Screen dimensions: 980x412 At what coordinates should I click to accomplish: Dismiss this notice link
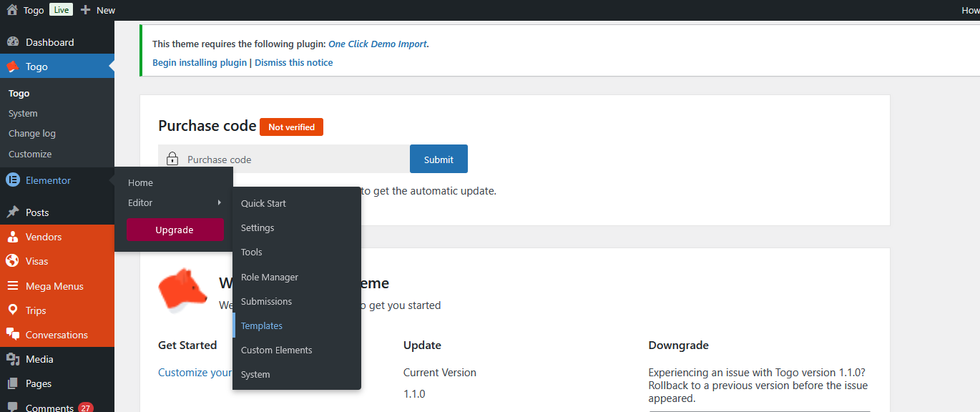[x=294, y=62]
